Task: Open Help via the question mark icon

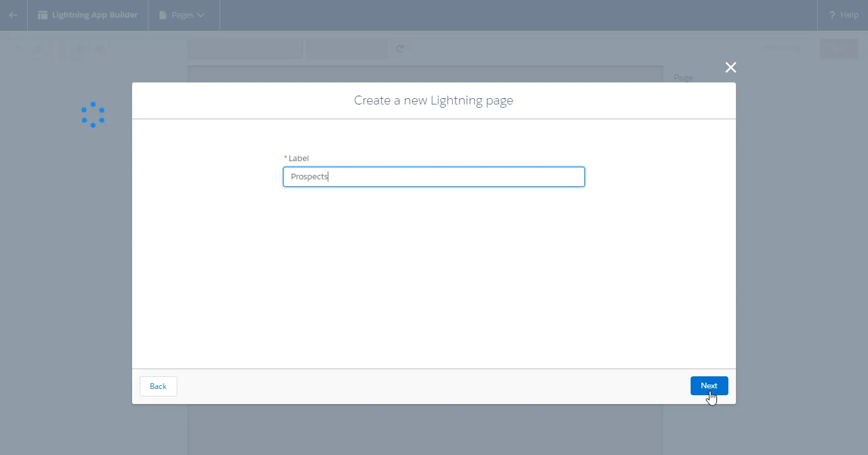Action: [832, 15]
